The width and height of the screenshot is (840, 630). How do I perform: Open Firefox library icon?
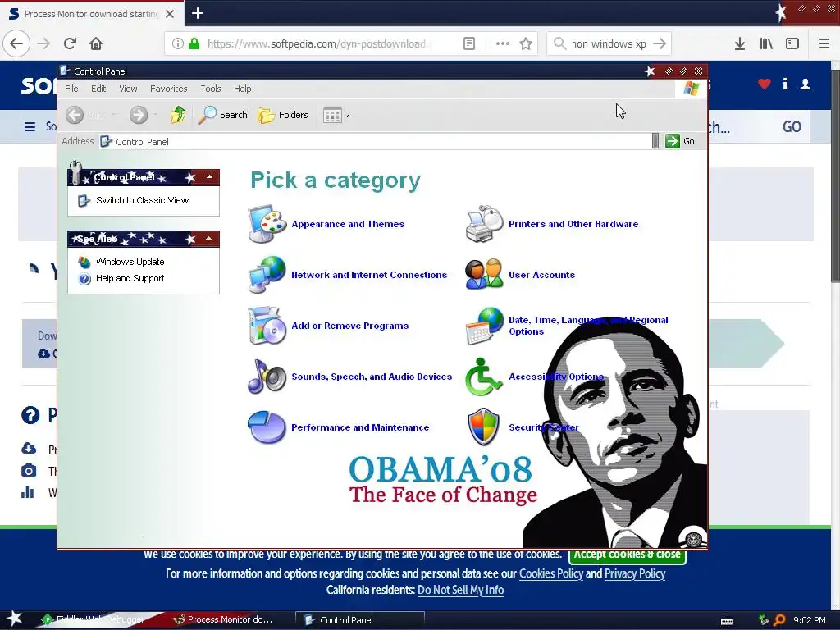click(766, 43)
